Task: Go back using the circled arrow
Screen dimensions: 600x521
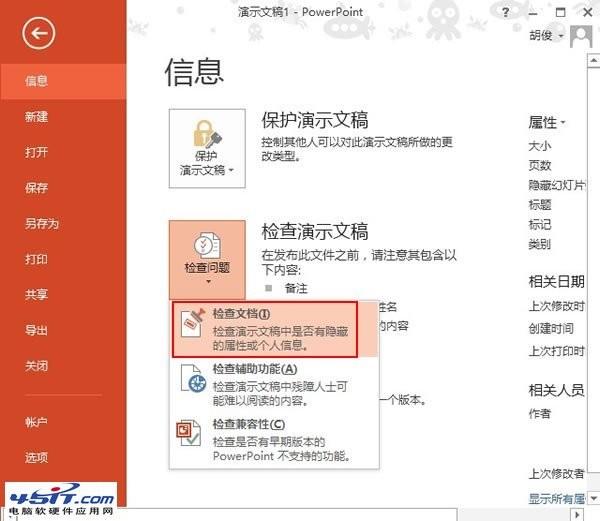Action: (x=38, y=33)
